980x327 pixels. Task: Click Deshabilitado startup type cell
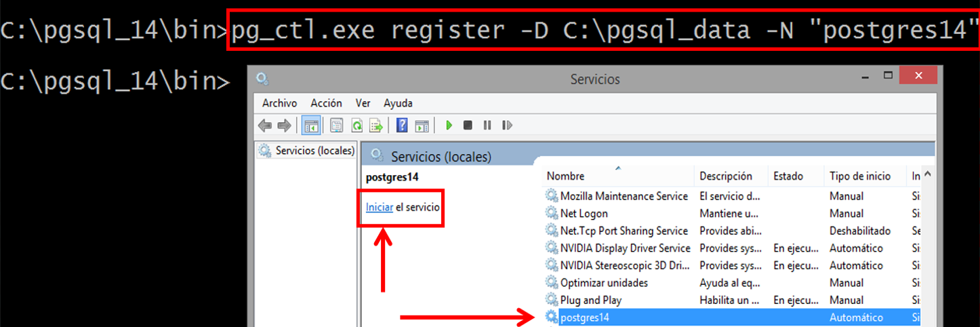point(860,231)
